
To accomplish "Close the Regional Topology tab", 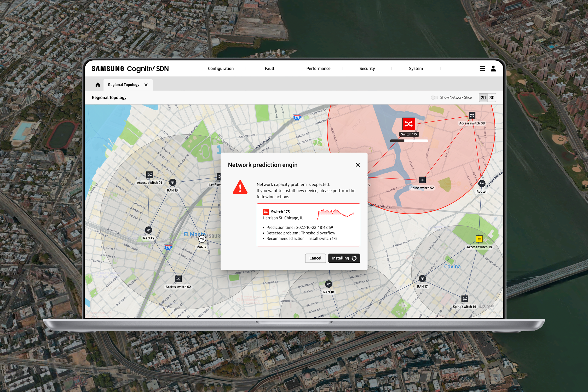I will 146,85.
